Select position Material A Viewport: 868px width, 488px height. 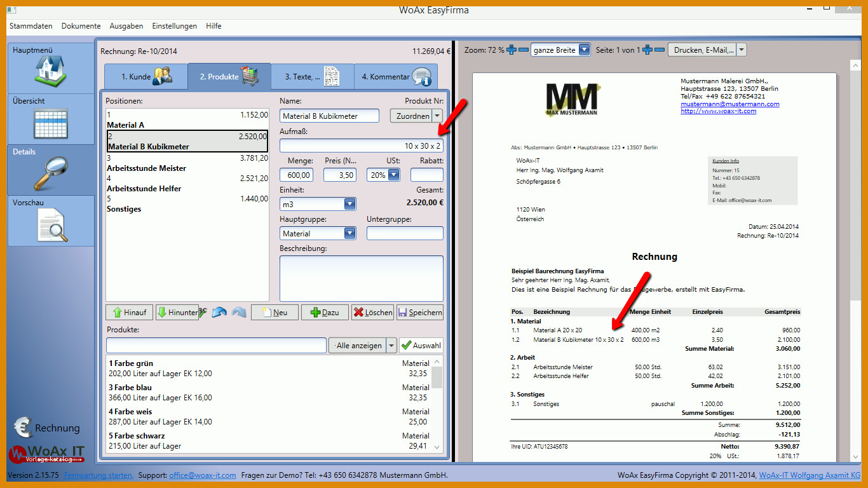(187, 119)
